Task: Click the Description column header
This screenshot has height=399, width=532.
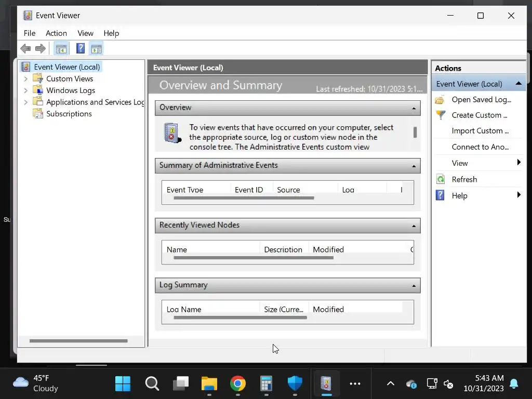Action: click(284, 249)
